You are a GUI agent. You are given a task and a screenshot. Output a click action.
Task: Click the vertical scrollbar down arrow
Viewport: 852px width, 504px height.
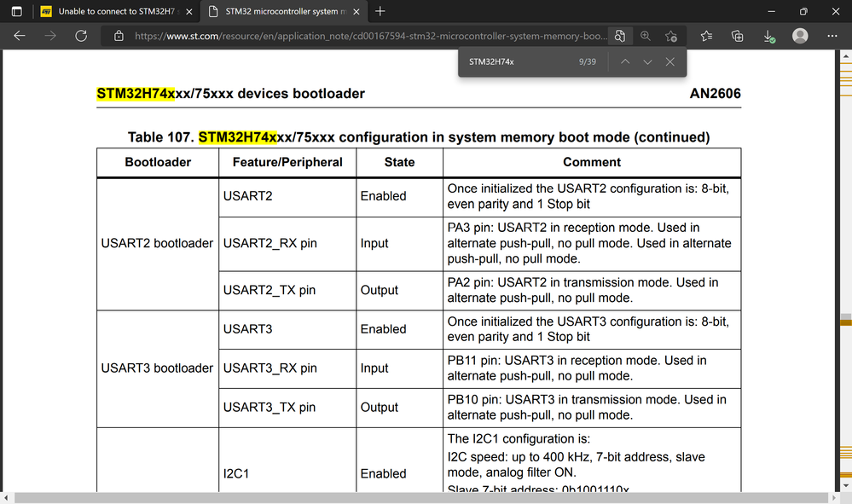[845, 485]
